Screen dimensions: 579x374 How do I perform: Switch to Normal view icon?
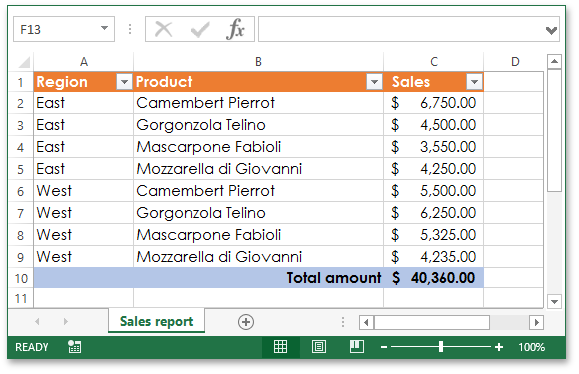coord(280,347)
